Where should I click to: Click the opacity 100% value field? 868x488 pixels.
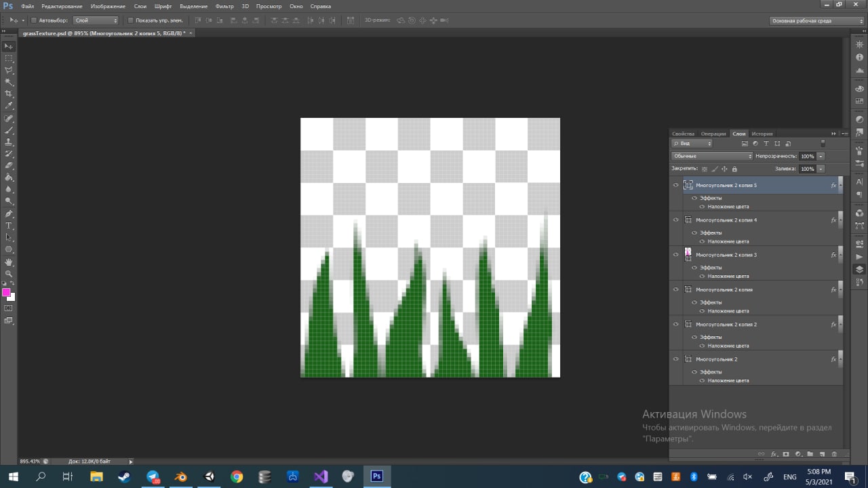coord(807,156)
